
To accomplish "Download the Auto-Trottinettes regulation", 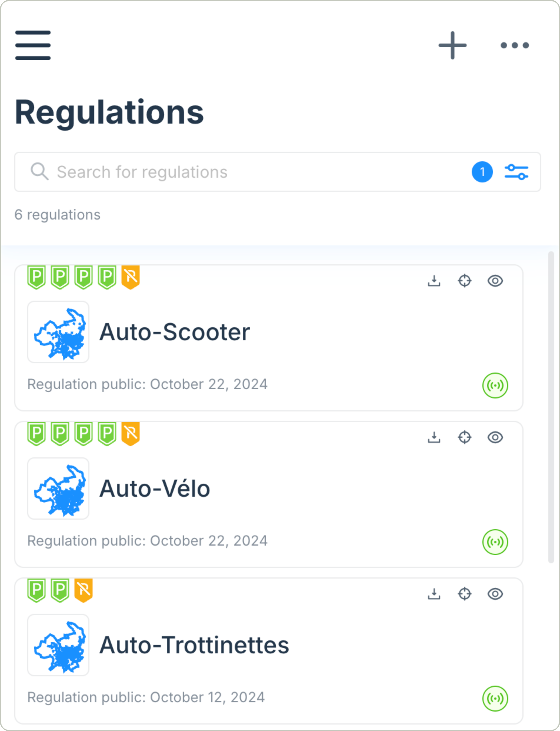I will pos(434,594).
